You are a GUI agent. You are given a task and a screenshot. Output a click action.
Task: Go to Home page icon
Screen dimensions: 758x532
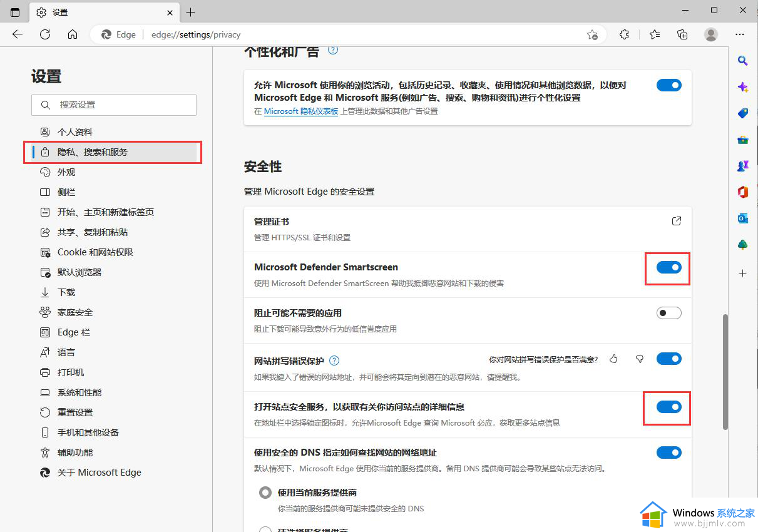pyautogui.click(x=73, y=34)
